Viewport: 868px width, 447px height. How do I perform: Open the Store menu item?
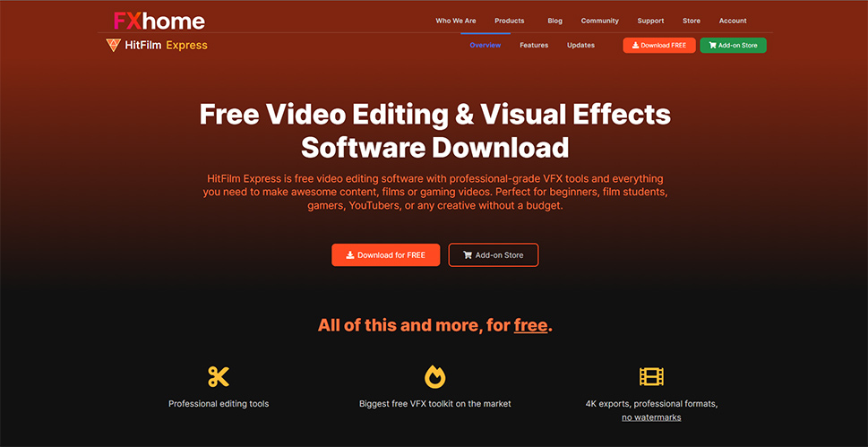click(692, 21)
